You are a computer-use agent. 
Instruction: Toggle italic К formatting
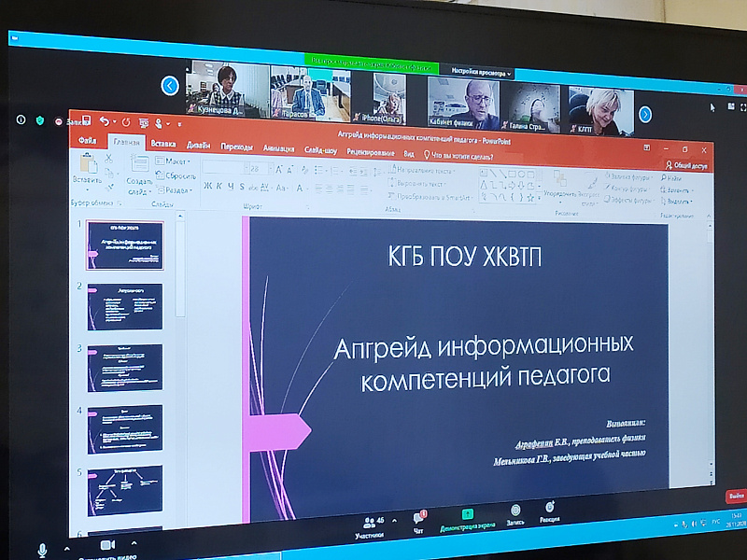[x=219, y=186]
